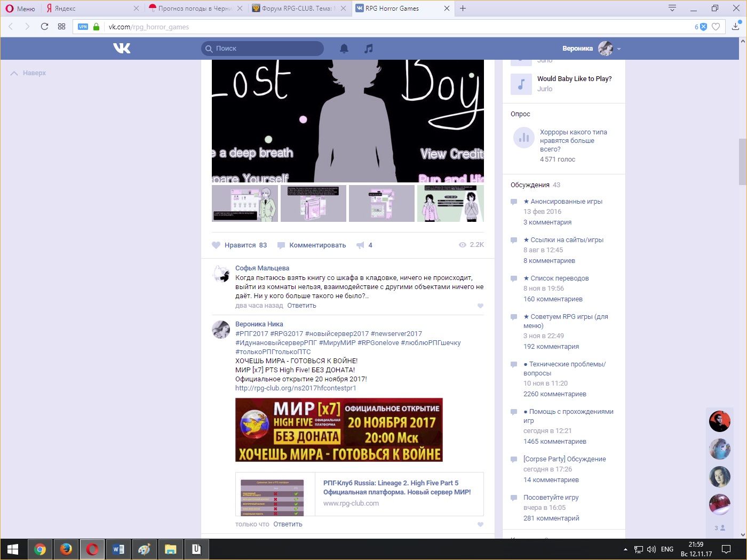Image resolution: width=747 pixels, height=560 pixels.
Task: Launch Chrome from taskbar
Action: (x=39, y=549)
